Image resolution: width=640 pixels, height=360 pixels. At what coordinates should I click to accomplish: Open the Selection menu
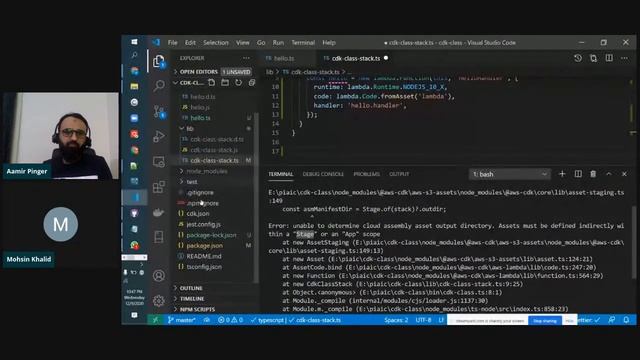(216, 42)
